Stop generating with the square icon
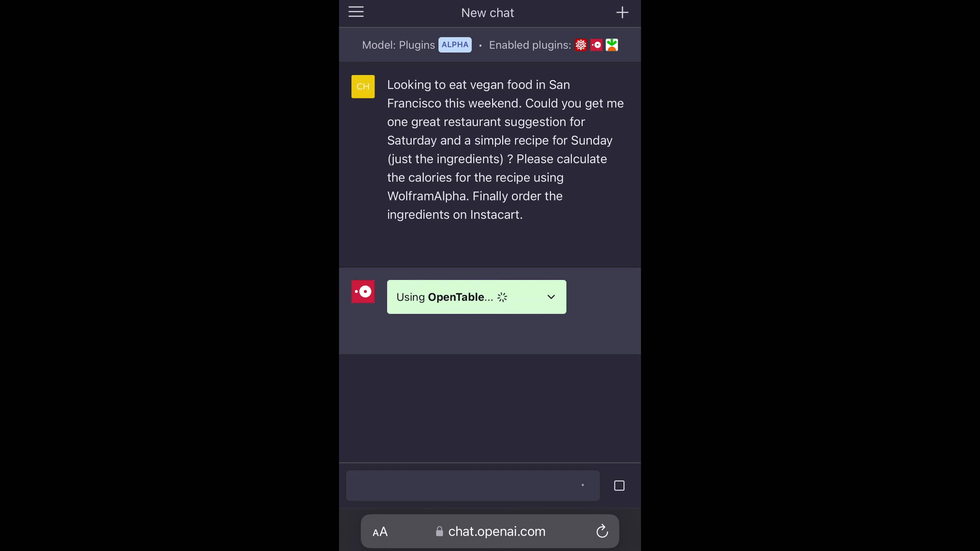This screenshot has width=980, height=551. click(619, 486)
